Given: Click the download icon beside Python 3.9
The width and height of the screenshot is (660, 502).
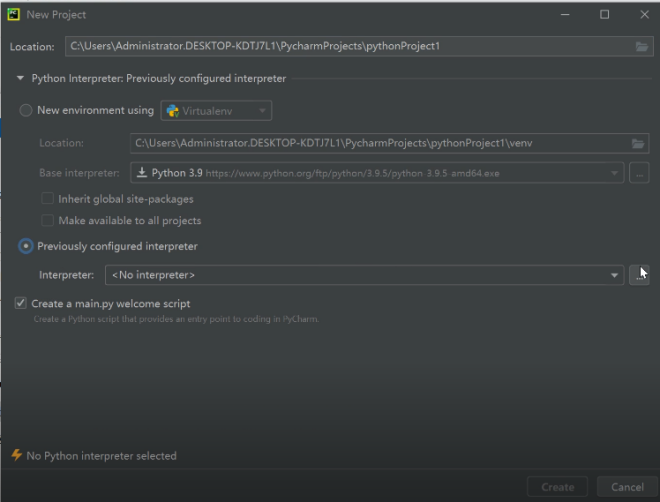Looking at the screenshot, I should pyautogui.click(x=142, y=173).
